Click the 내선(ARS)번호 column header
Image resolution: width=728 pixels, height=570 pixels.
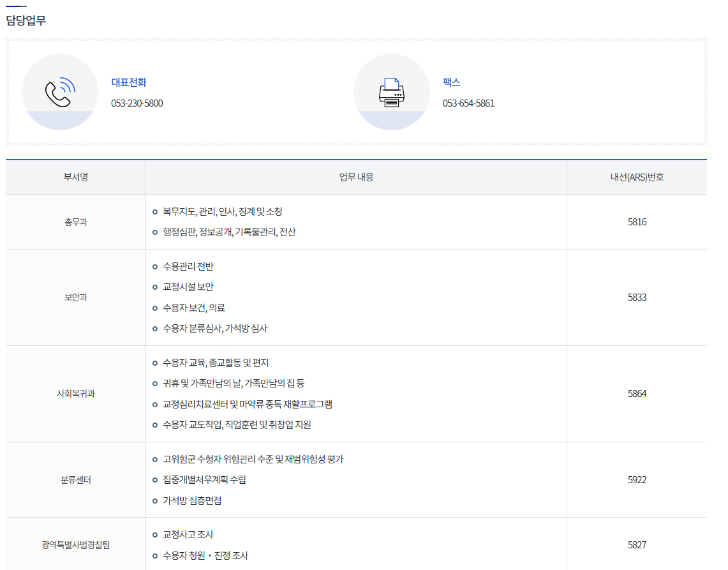click(637, 177)
